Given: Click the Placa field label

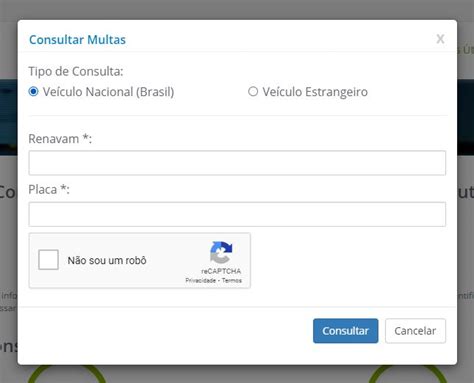Looking at the screenshot, I should point(49,189).
